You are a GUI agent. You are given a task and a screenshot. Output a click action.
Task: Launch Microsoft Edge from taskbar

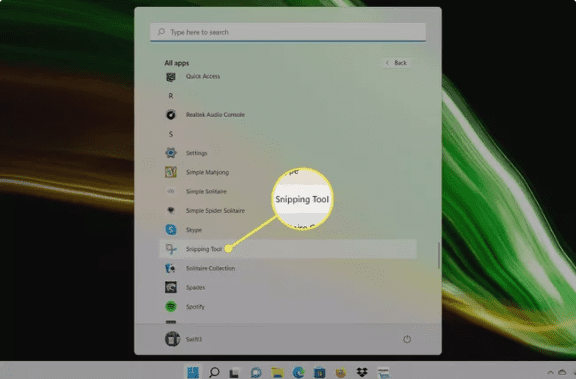click(298, 372)
